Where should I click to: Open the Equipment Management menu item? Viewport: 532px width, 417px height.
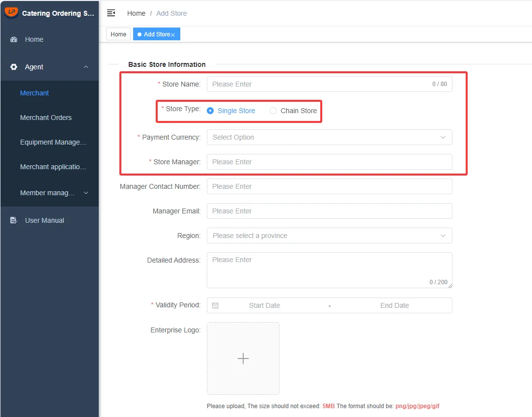click(x=50, y=142)
